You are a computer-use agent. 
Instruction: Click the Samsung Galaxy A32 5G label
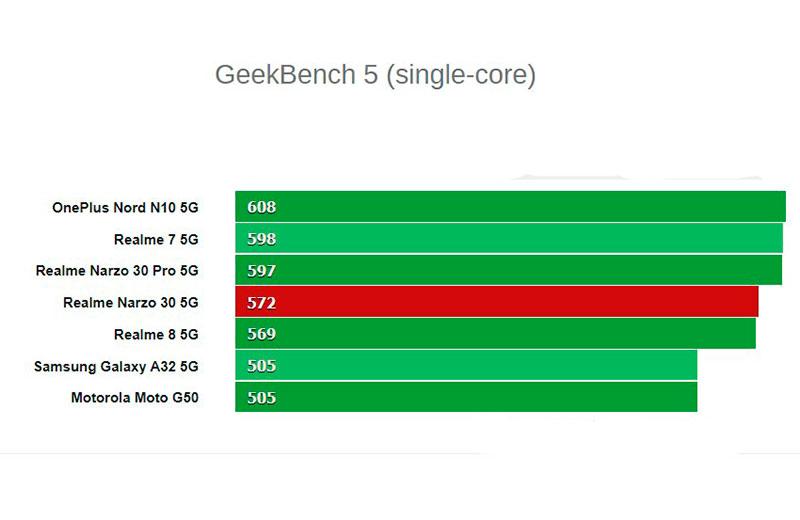[x=116, y=366]
